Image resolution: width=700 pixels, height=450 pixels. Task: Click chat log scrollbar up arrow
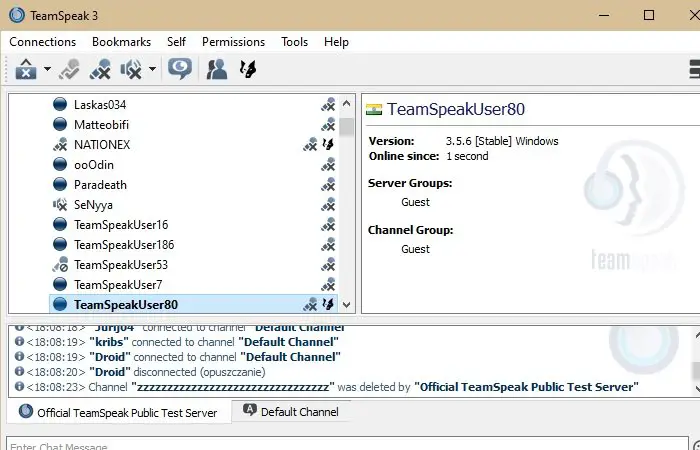696,334
